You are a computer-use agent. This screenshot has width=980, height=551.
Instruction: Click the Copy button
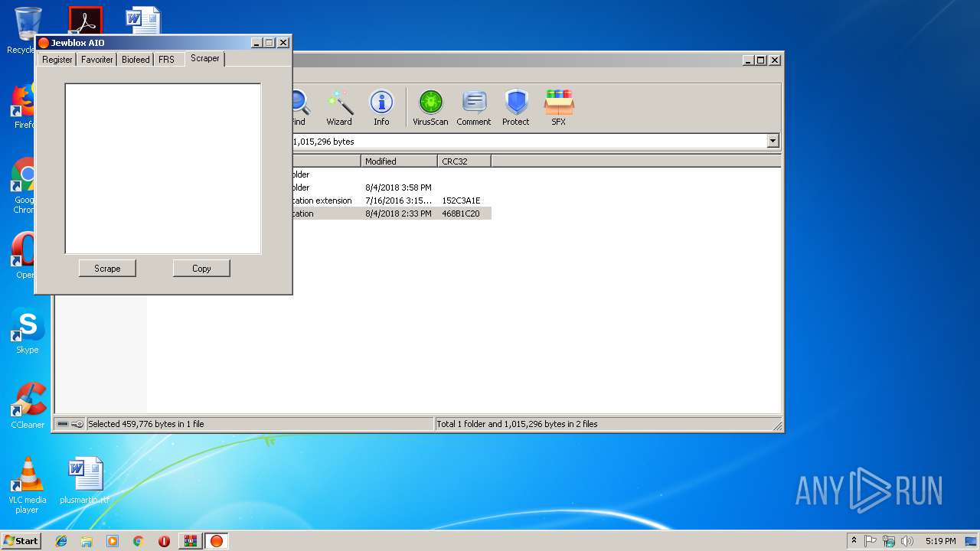tap(201, 268)
